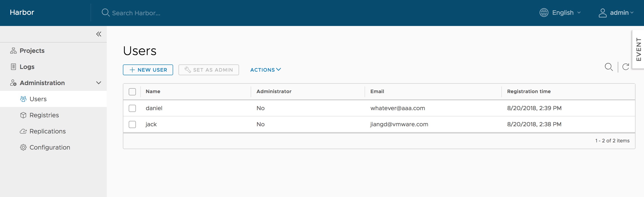Open the English language dropdown
Screen dimensions: 644x197
[566, 13]
